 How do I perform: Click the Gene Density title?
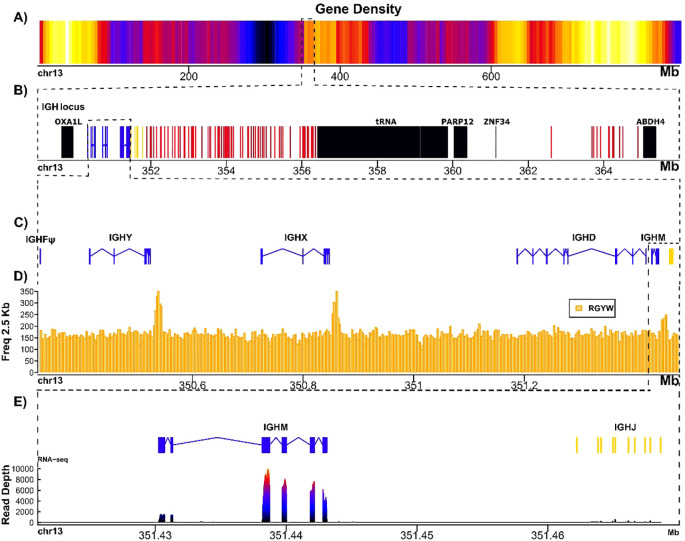(358, 9)
